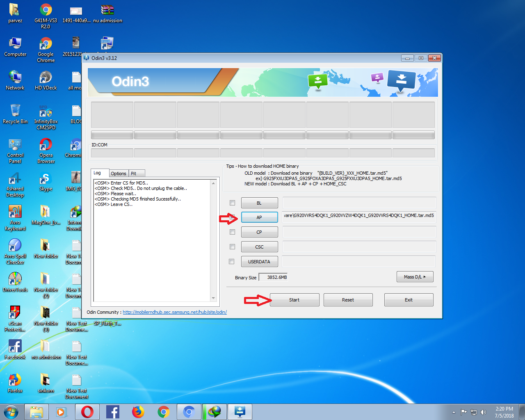525x420 pixels.
Task: Switch to the Pit tab
Action: pyautogui.click(x=137, y=173)
